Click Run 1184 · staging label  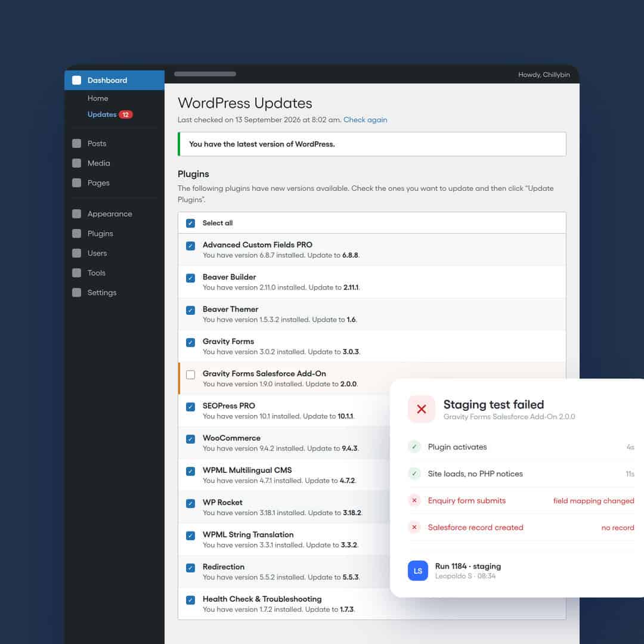tap(468, 566)
